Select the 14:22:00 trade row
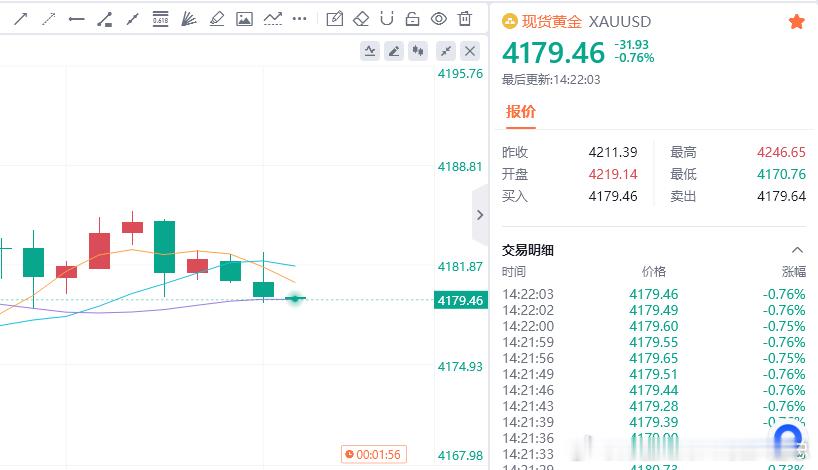Image resolution: width=818 pixels, height=470 pixels. 654,327
